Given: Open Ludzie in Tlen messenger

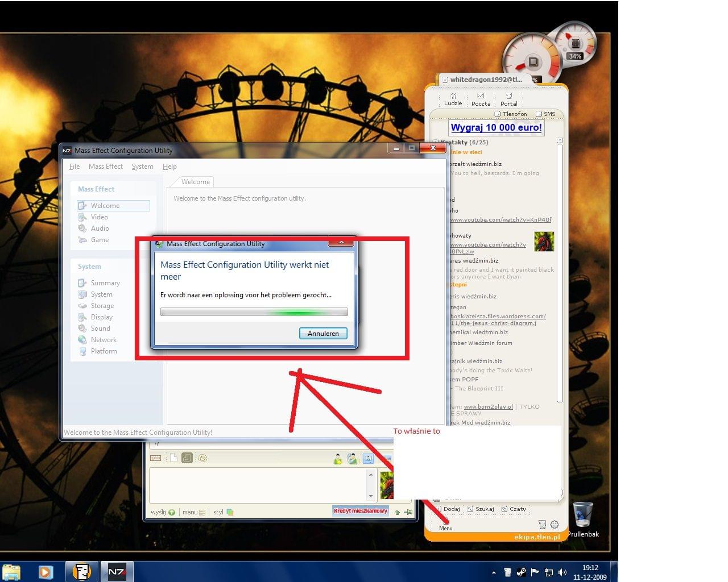Looking at the screenshot, I should pos(453,99).
